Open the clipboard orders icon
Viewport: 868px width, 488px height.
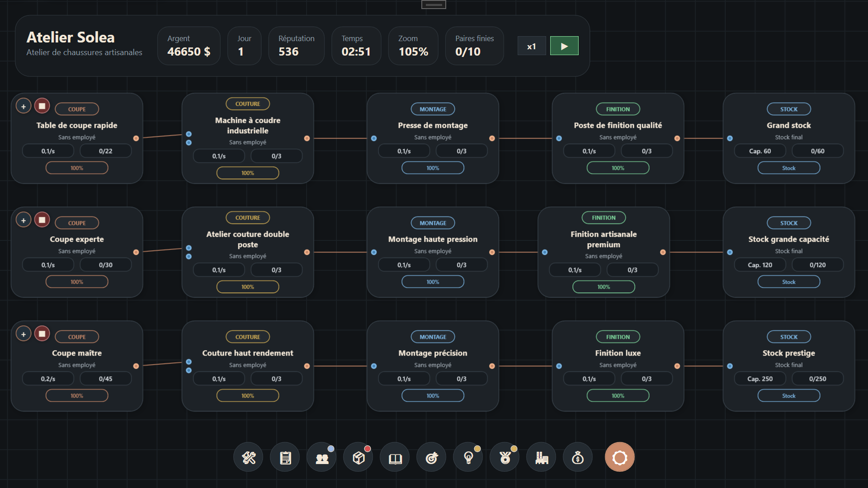[285, 457]
